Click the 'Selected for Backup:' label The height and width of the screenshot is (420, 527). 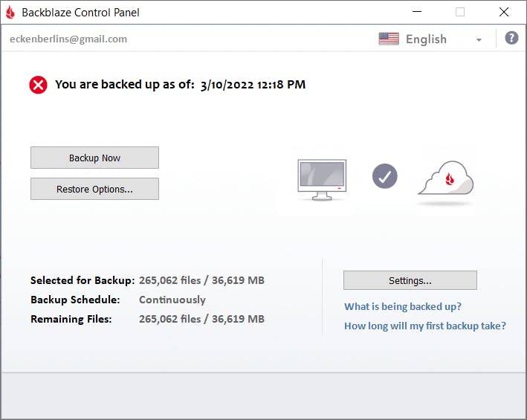tap(83, 280)
